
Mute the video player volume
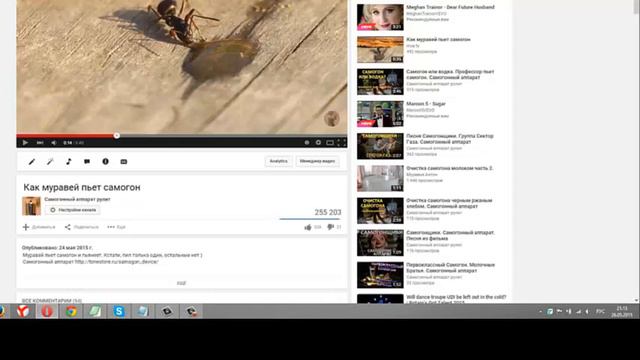(54, 142)
